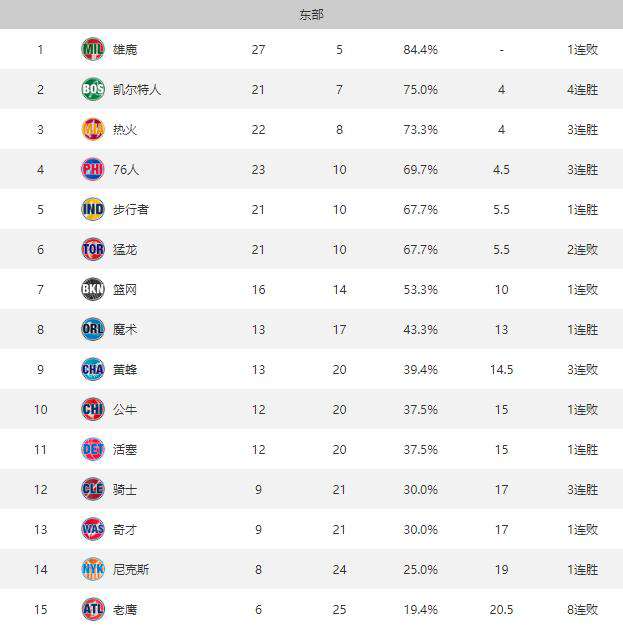Click the TOR Raptors team logo
The image size is (623, 627).
coord(93,249)
